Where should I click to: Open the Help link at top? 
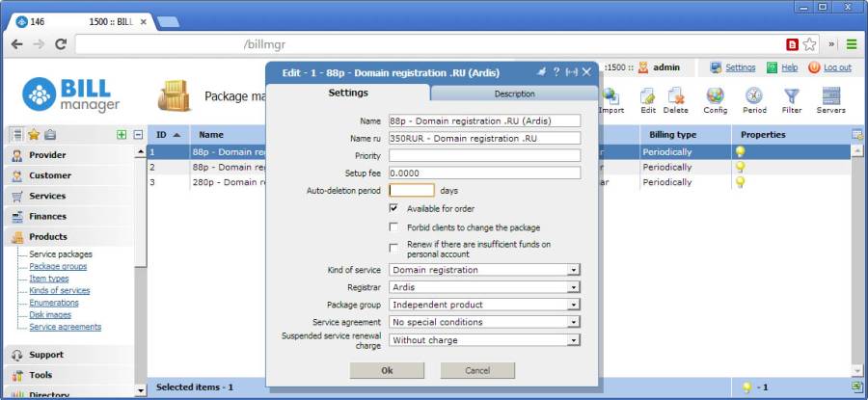click(789, 67)
